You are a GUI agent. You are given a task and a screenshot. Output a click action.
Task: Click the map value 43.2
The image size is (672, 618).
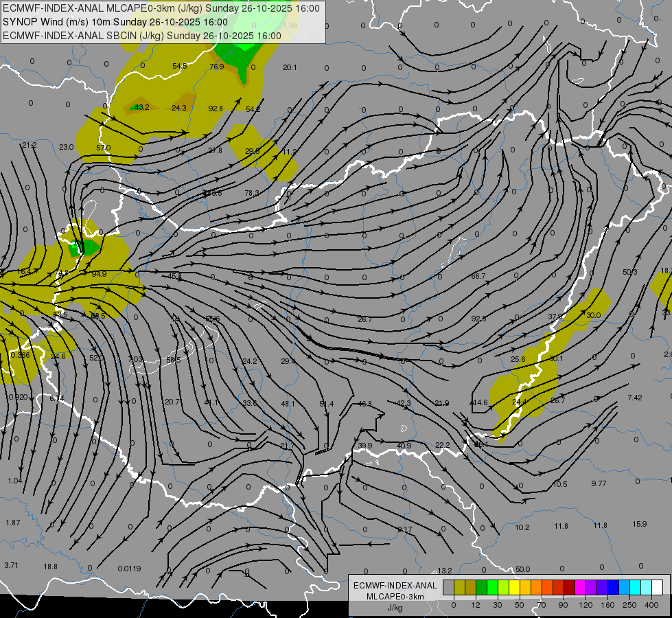click(x=142, y=107)
